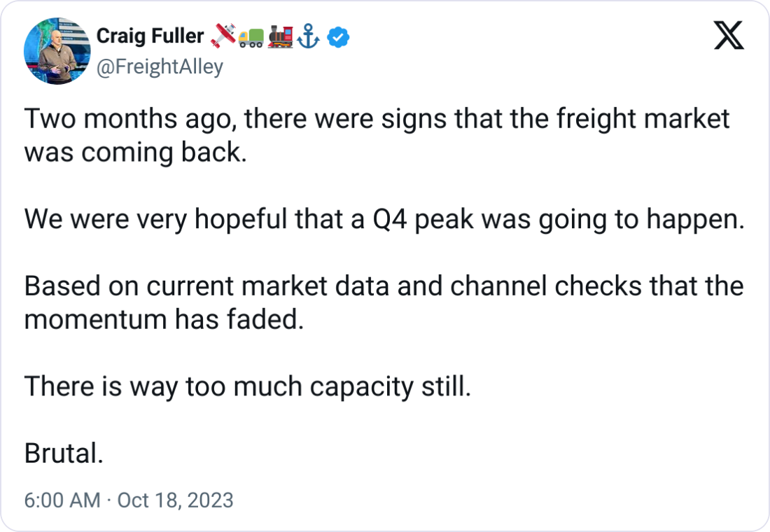770x532 pixels.
Task: Click the text "momentum has faded."
Action: (x=165, y=320)
